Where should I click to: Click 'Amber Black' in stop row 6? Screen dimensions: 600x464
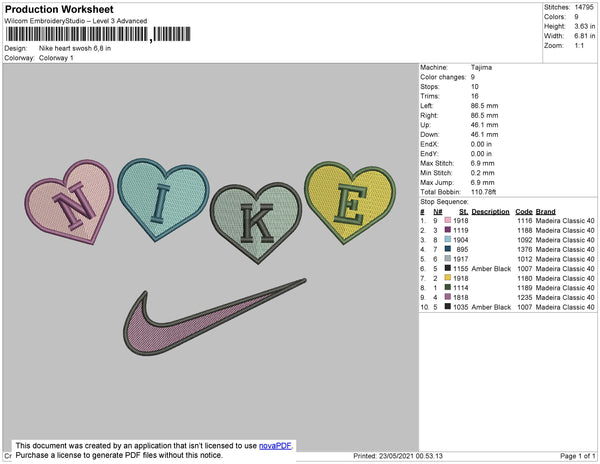(x=491, y=269)
